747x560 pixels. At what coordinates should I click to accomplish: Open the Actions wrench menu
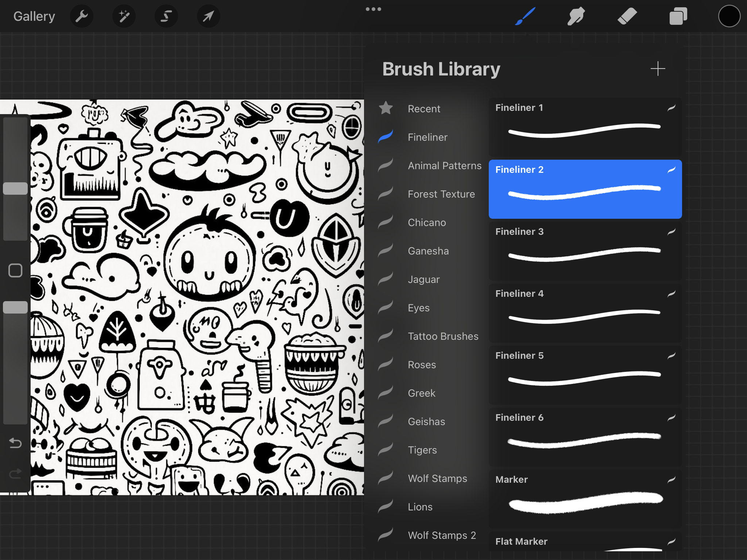[82, 16]
